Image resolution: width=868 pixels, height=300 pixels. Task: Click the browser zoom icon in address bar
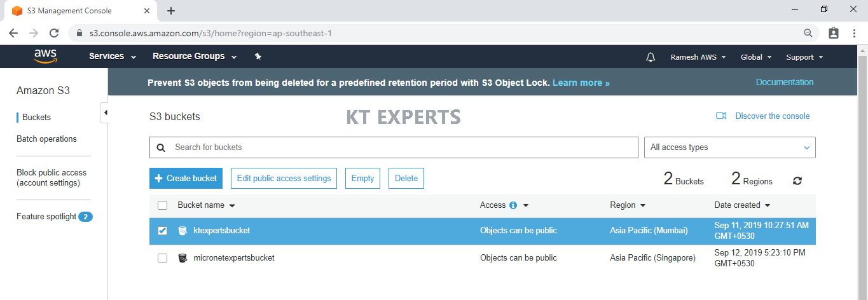tap(808, 33)
